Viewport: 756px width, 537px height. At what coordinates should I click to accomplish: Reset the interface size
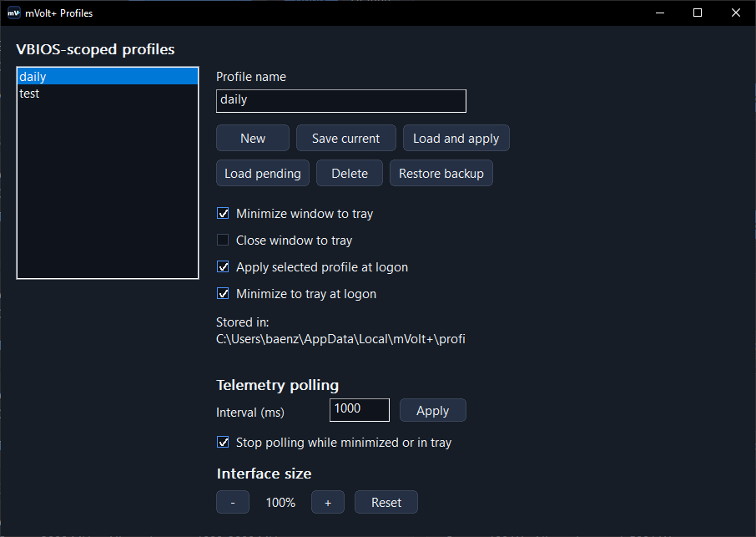[386, 502]
